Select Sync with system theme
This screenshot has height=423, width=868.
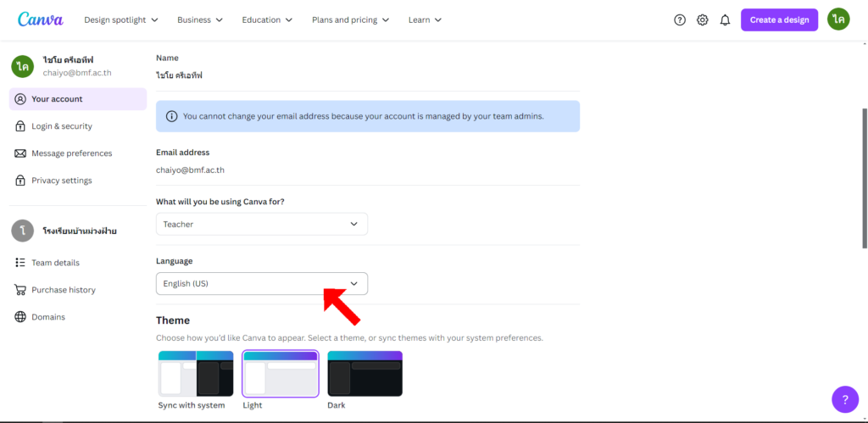tap(196, 374)
